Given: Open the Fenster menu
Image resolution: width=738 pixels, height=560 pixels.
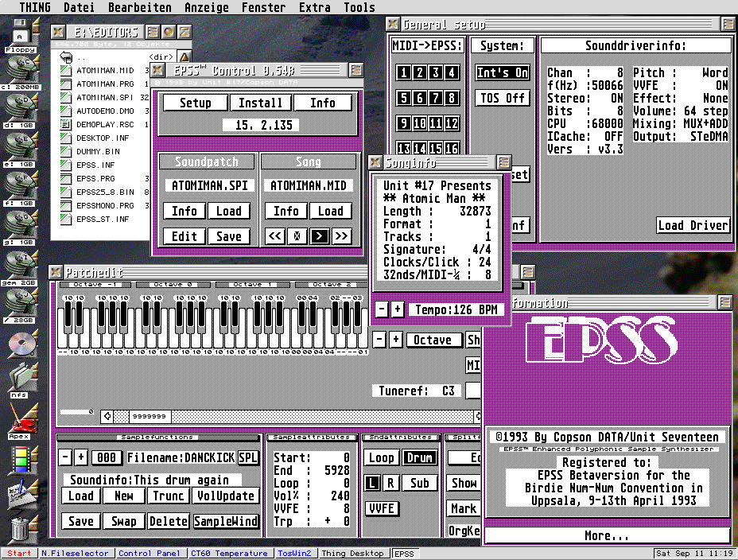Looking at the screenshot, I should point(263,7).
